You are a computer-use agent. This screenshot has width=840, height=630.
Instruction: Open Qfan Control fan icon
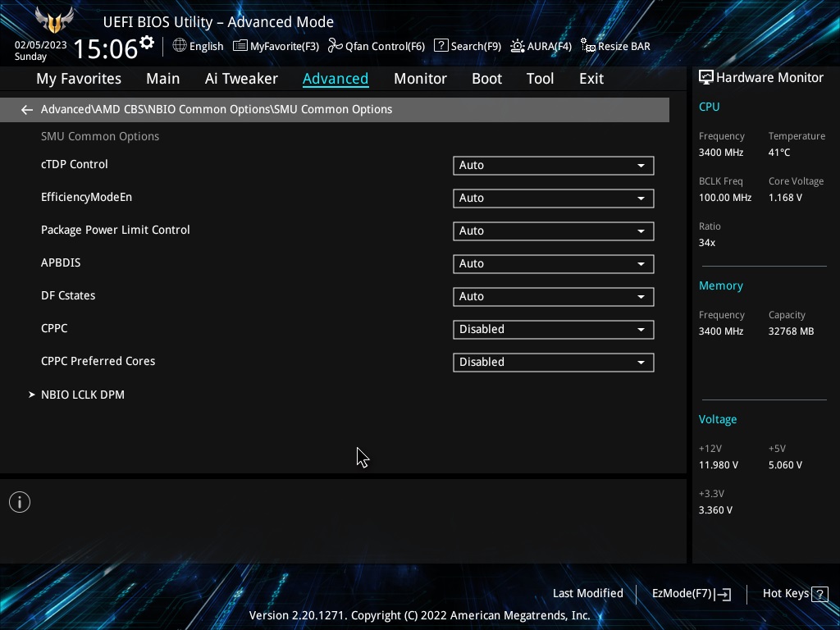335,46
